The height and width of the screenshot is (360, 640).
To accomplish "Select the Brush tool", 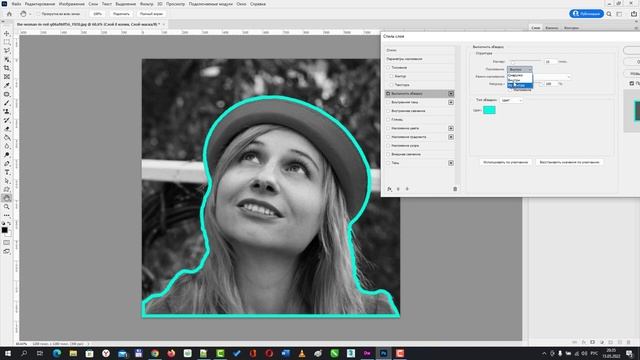I will pos(7,103).
